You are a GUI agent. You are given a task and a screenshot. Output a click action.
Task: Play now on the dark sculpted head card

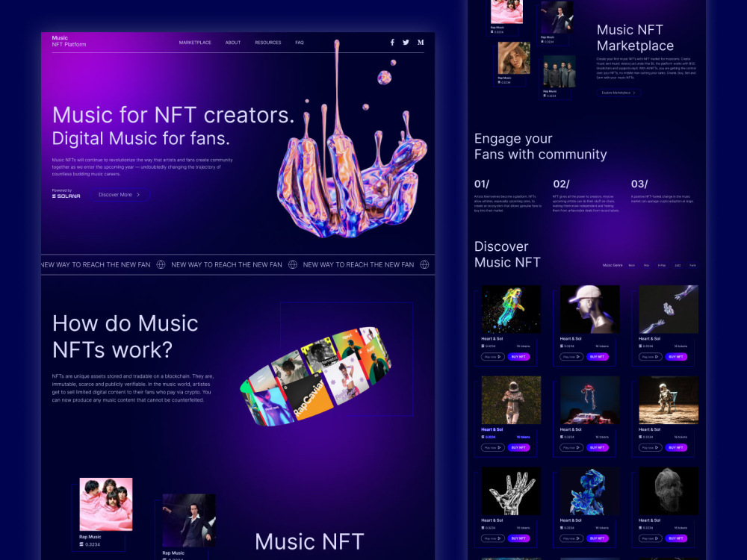tap(651, 538)
